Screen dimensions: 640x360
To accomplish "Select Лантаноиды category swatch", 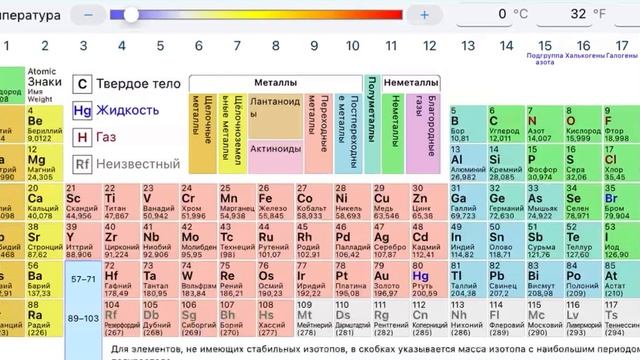I will 276,116.
